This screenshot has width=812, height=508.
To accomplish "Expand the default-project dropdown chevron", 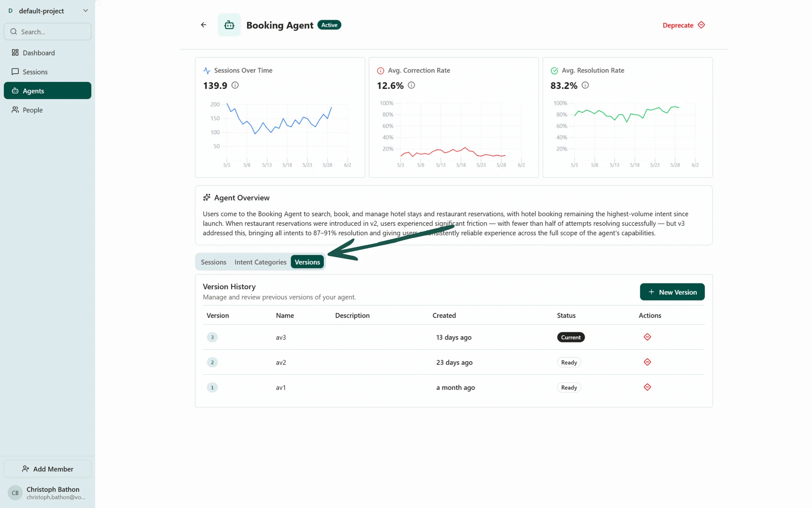I will (x=85, y=11).
